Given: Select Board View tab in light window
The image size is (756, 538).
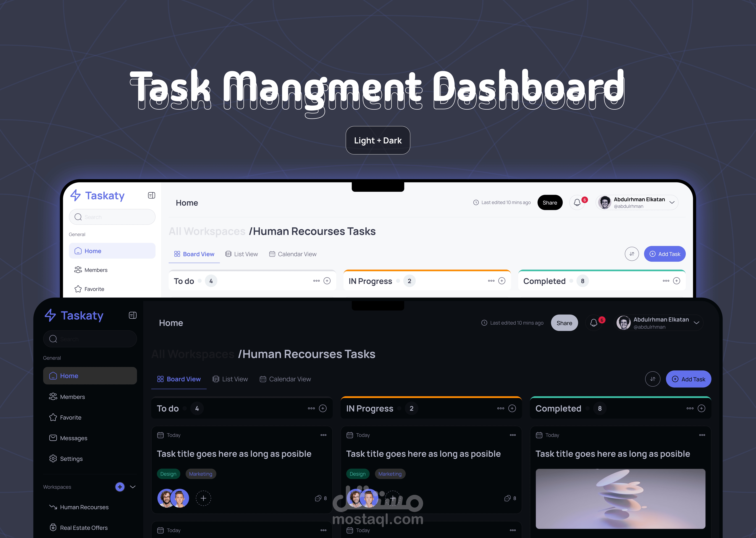Looking at the screenshot, I should [x=194, y=254].
